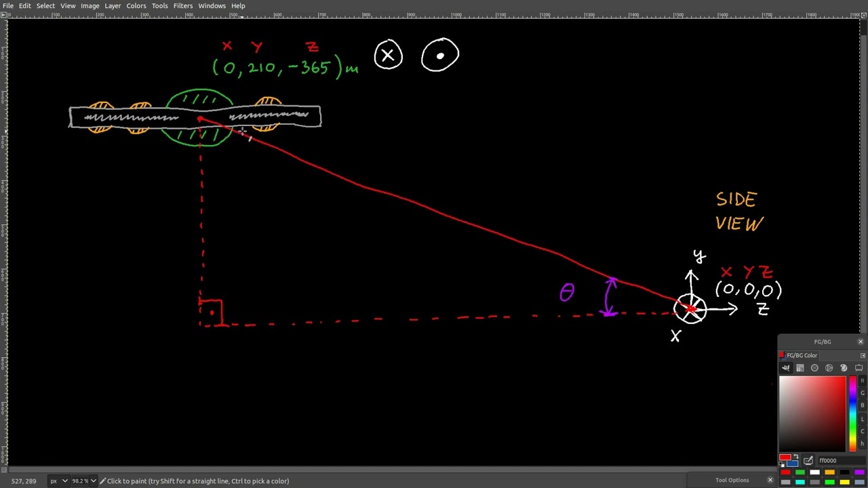The width and height of the screenshot is (868, 488).
Task: Pick purple from color history
Action: [859, 472]
